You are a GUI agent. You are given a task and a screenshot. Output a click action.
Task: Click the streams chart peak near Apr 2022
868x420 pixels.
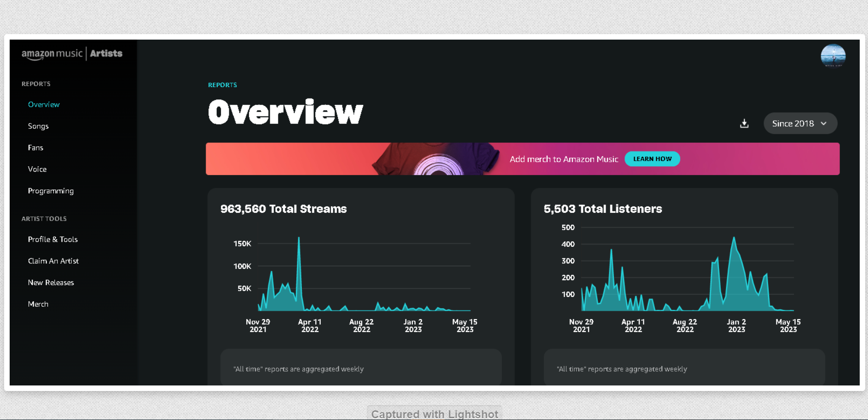tap(299, 239)
